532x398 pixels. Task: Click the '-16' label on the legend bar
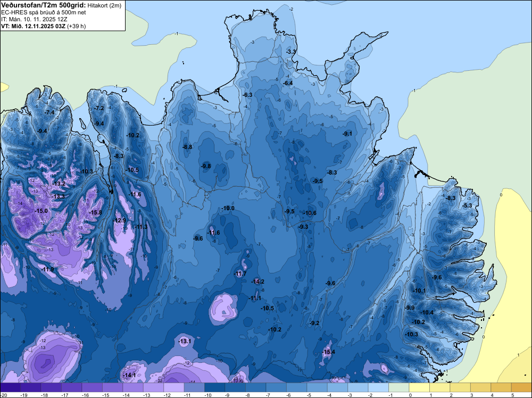pyautogui.click(x=85, y=395)
